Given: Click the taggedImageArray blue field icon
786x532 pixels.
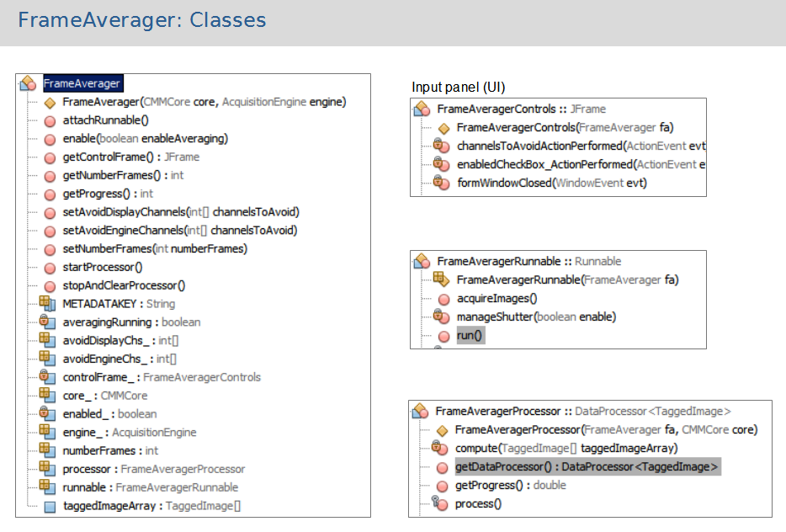Looking at the screenshot, I should pos(49,507).
